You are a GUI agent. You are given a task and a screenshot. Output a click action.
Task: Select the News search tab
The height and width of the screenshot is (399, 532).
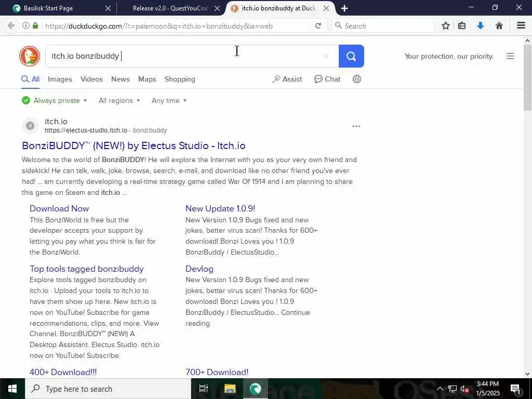pyautogui.click(x=121, y=79)
